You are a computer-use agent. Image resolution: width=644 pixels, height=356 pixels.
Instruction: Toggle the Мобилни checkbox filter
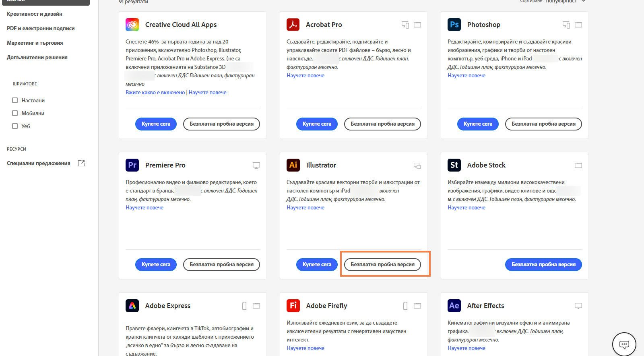tap(15, 113)
